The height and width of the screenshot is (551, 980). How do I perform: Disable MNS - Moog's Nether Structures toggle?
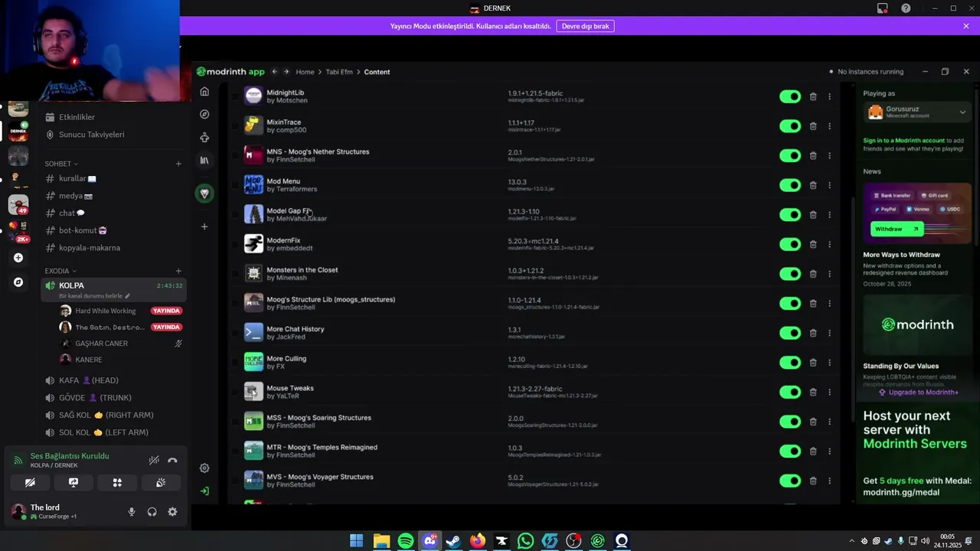coord(790,155)
